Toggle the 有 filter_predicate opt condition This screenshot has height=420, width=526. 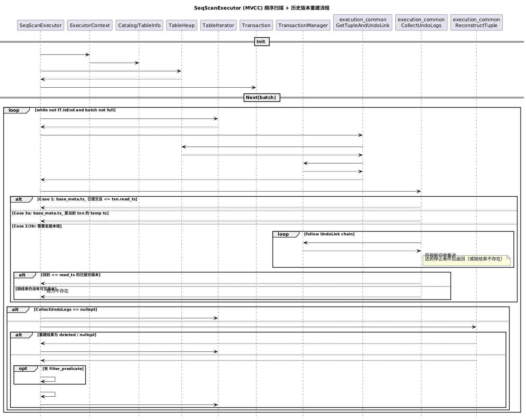point(62,369)
